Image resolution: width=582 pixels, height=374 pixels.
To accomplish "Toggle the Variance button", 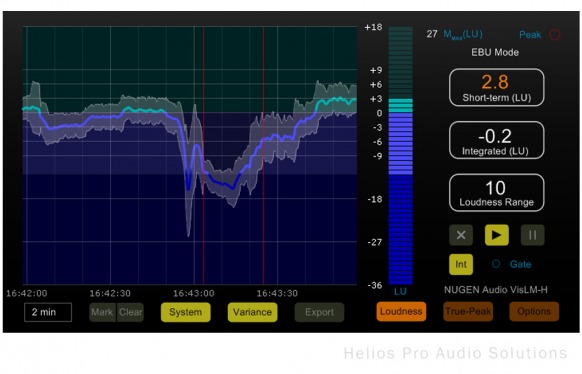I will 252,312.
